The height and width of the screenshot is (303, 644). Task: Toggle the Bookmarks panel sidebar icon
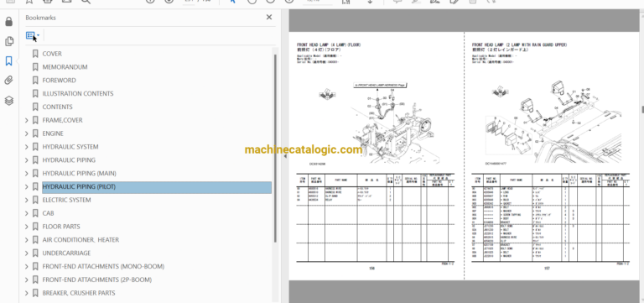pyautogui.click(x=9, y=61)
